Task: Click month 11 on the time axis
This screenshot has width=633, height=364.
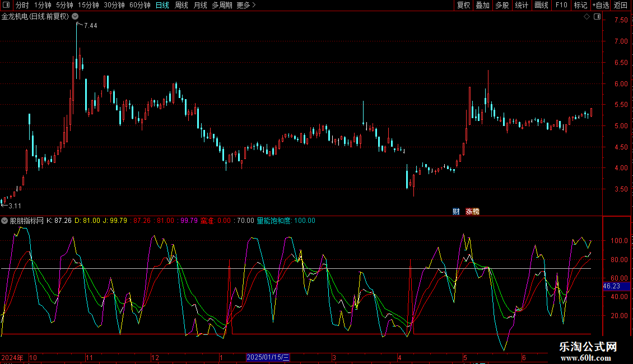Action: [89, 357]
